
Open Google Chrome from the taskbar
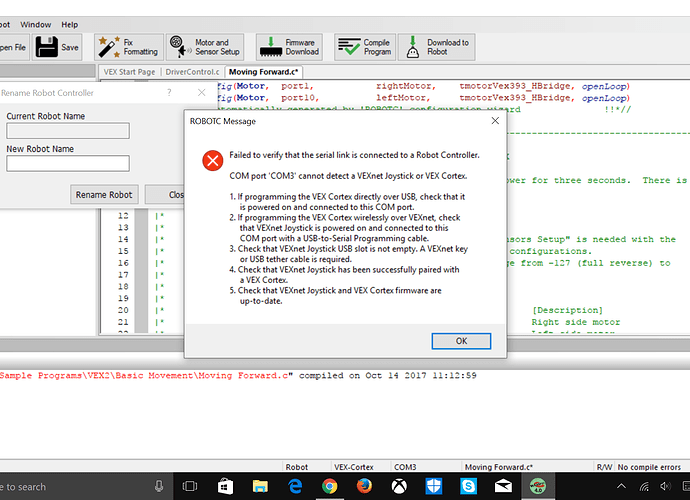tap(330, 486)
